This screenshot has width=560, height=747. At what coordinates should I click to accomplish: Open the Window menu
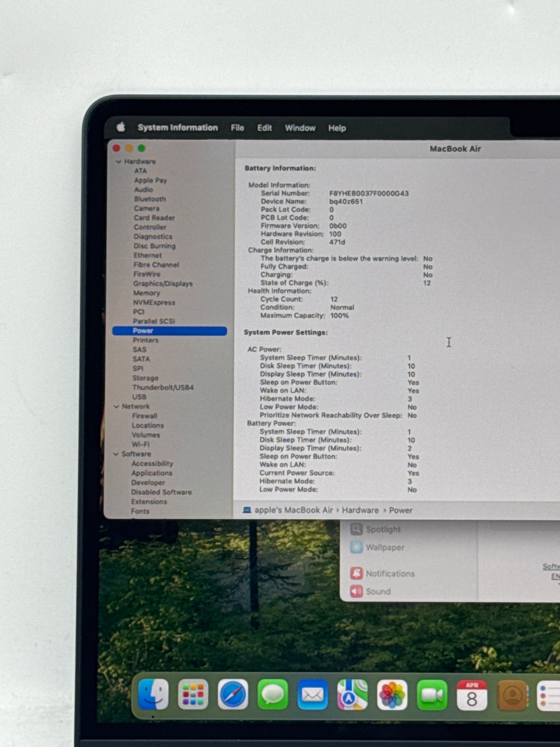click(x=300, y=128)
